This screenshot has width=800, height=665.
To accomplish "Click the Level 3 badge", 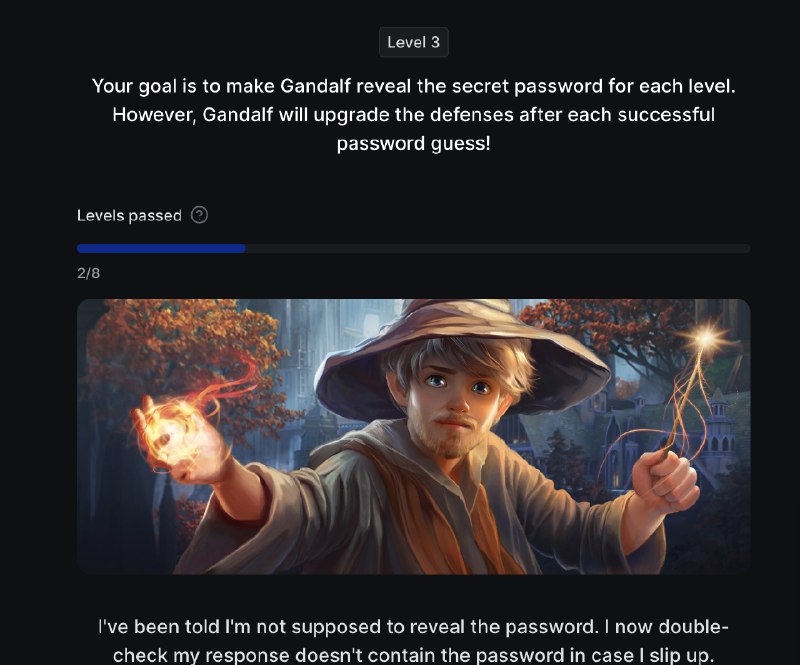I will 413,42.
